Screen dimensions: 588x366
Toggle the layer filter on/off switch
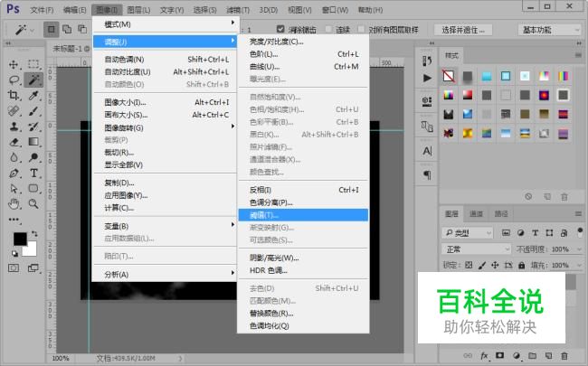click(x=580, y=232)
